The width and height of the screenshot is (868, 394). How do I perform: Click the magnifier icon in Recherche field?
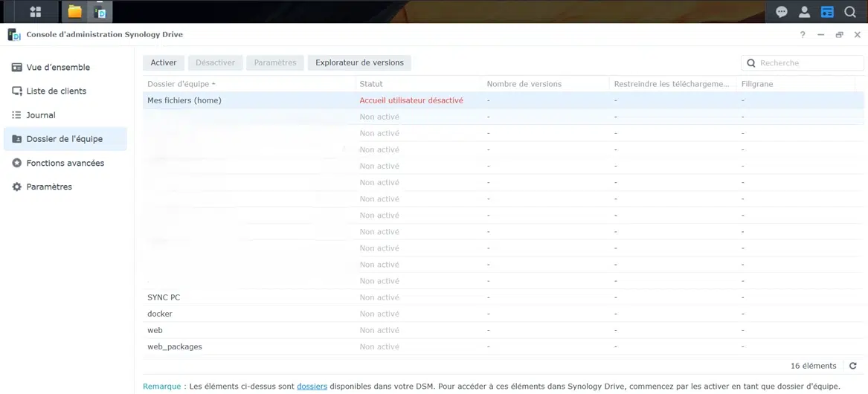click(751, 63)
